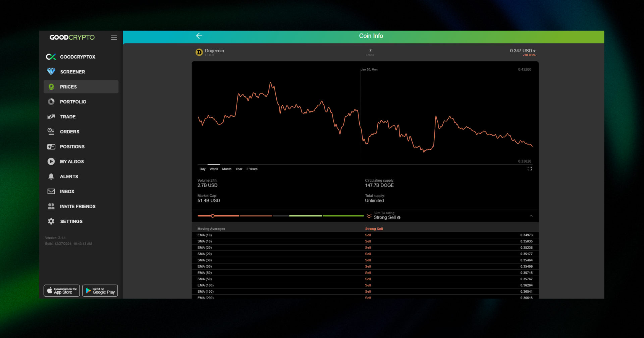
Task: Get it on Google Play
Action: point(100,291)
